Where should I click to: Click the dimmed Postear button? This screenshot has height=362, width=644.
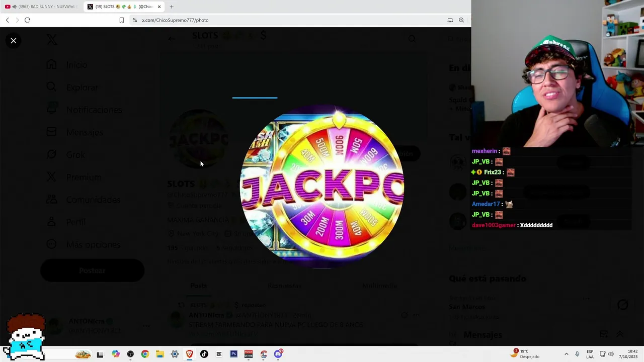[92, 270]
